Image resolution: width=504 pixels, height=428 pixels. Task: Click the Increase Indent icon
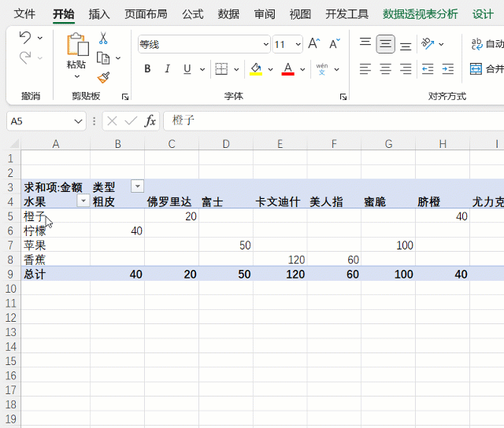tap(447, 69)
